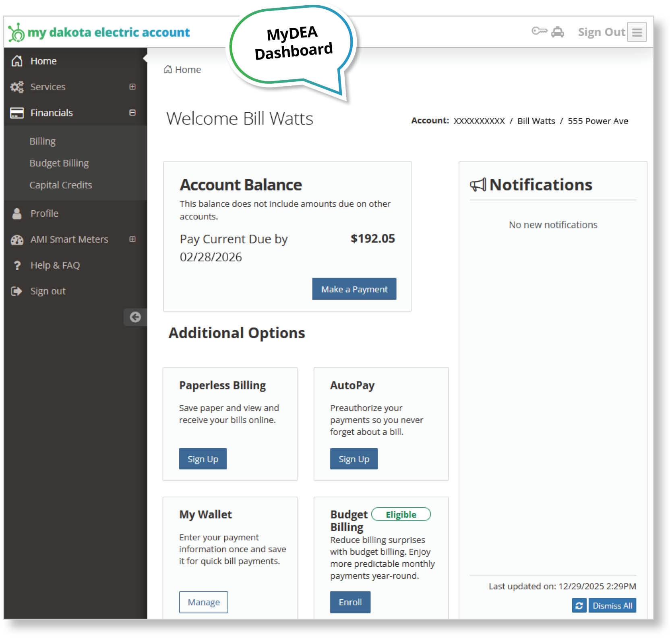Open the hamburger menu icon
The height and width of the screenshot is (638, 672).
pyautogui.click(x=637, y=32)
